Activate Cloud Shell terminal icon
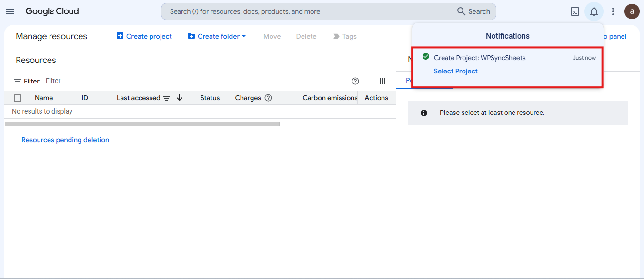 click(x=575, y=11)
